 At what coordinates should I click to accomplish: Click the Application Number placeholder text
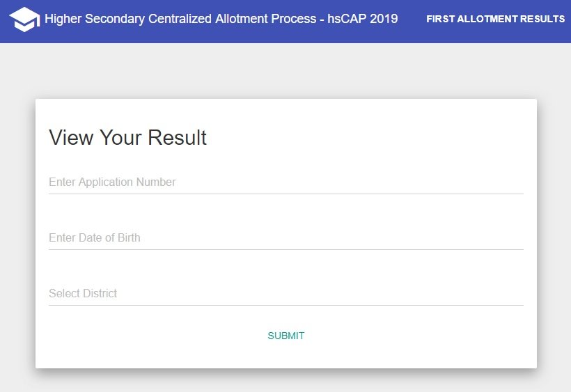coord(112,182)
